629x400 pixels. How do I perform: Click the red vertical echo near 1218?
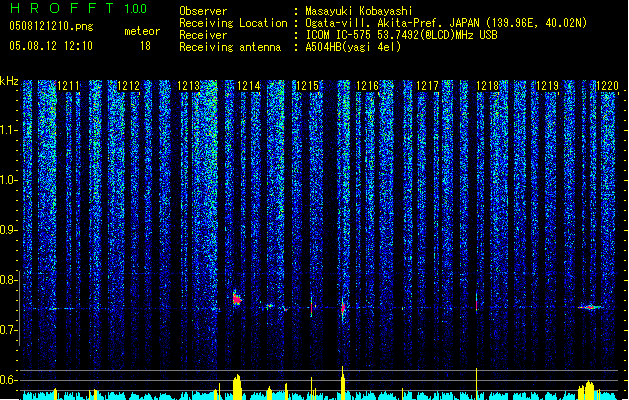pyautogui.click(x=477, y=303)
